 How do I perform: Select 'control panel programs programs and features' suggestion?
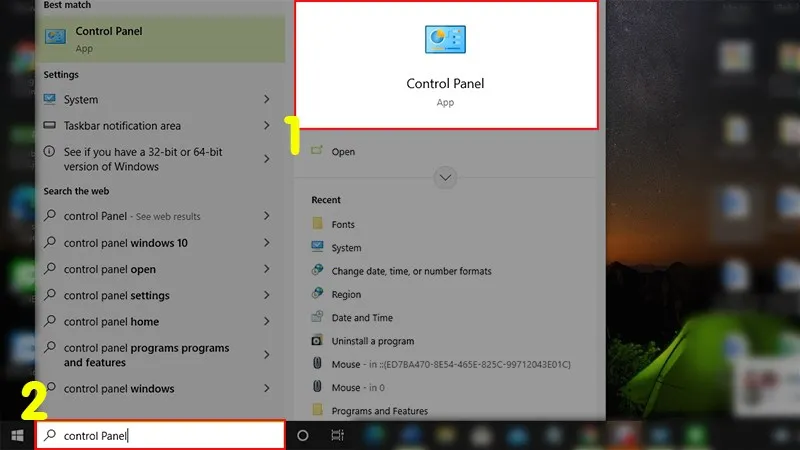pyautogui.click(x=160, y=355)
